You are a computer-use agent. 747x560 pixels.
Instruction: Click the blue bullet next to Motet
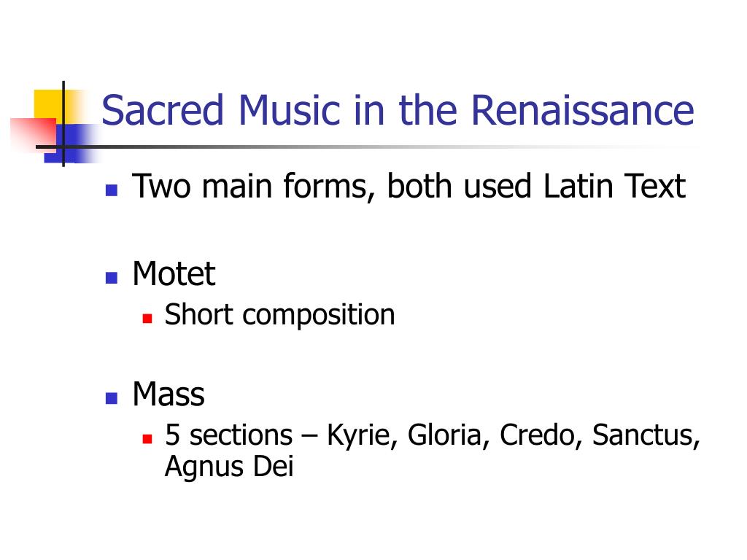[x=112, y=278]
